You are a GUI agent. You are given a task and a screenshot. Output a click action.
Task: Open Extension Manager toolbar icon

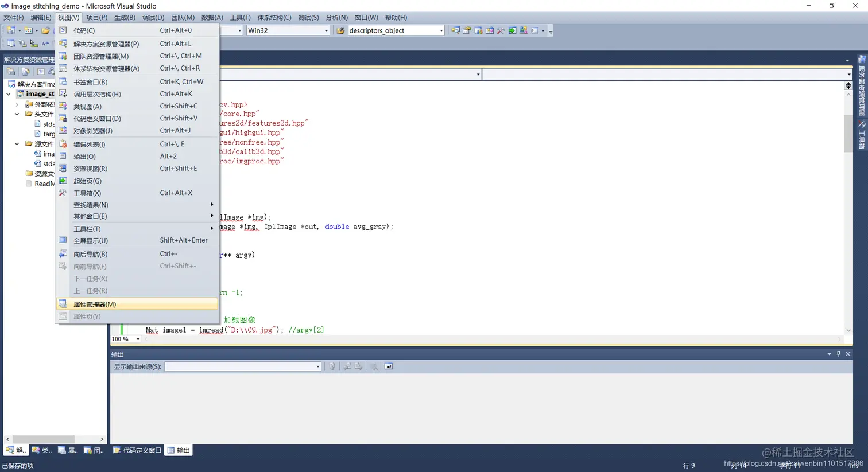pyautogui.click(x=524, y=30)
